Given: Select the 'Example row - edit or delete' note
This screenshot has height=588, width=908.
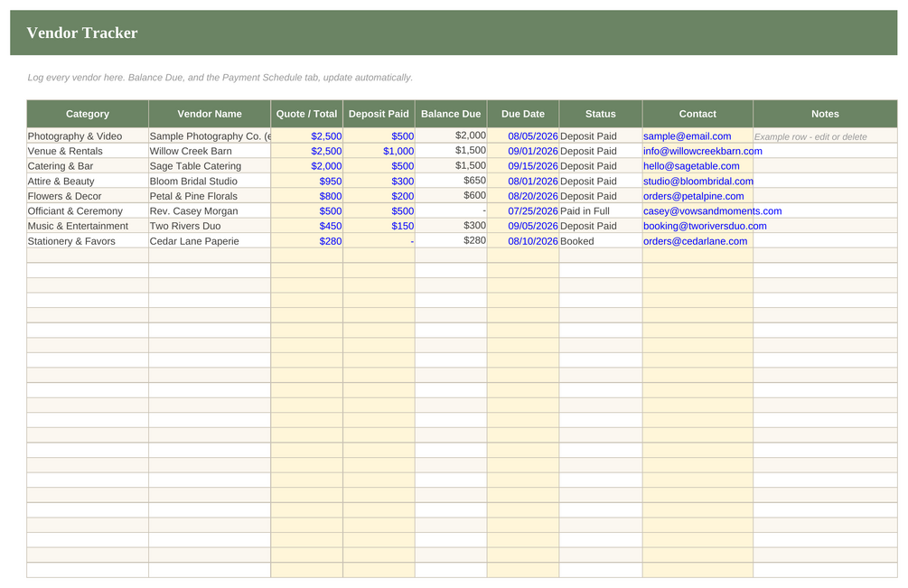Looking at the screenshot, I should (810, 137).
